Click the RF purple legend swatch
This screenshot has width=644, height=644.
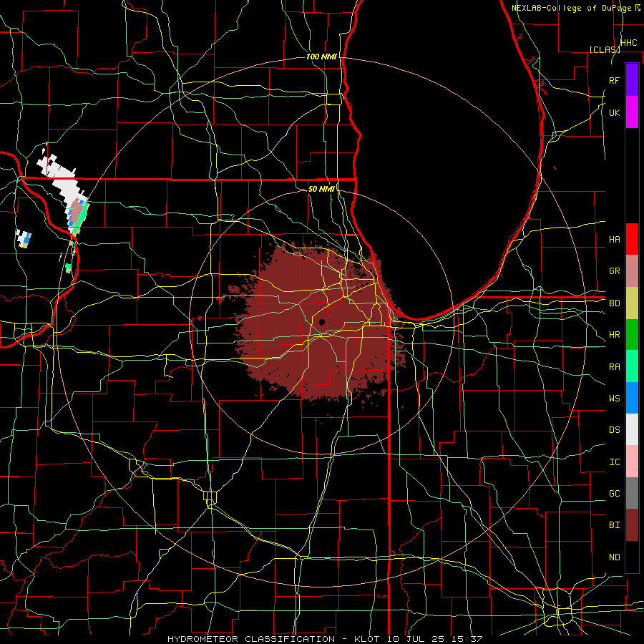coord(632,80)
